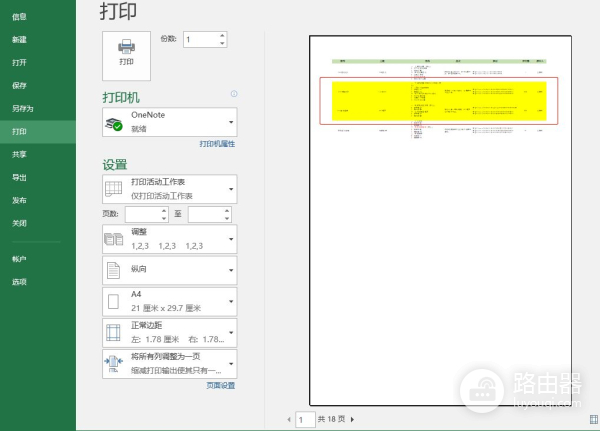Click the portrait page orientation icon
Screen dimensions: 600x431
113,270
